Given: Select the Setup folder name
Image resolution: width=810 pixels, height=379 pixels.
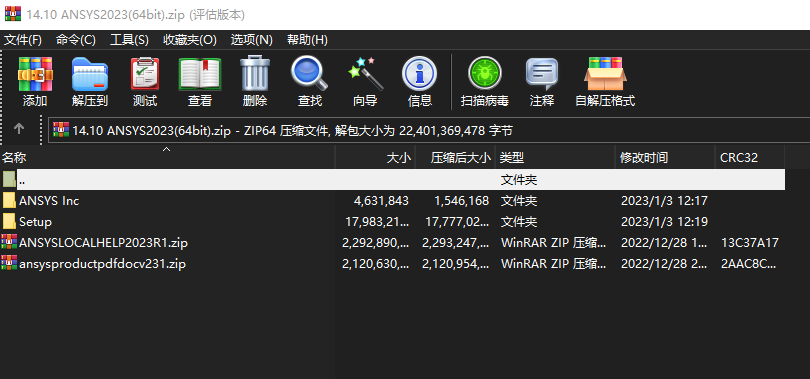Looking at the screenshot, I should click(x=35, y=222).
